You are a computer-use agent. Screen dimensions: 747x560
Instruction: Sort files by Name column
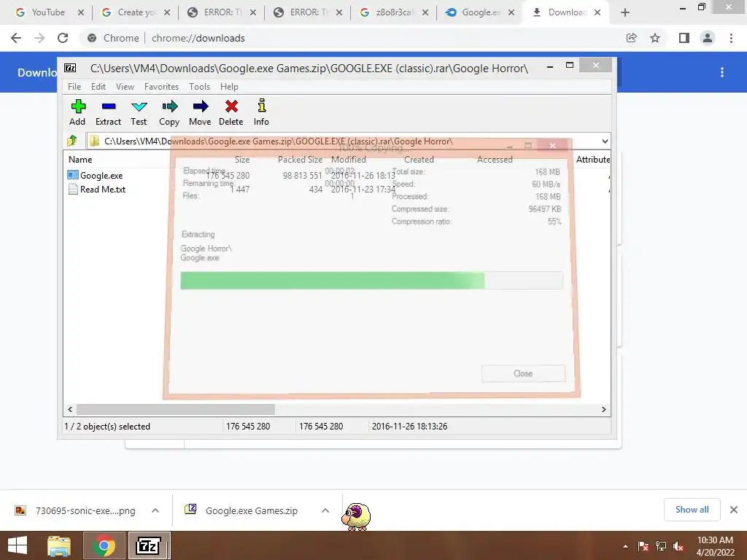click(x=80, y=160)
